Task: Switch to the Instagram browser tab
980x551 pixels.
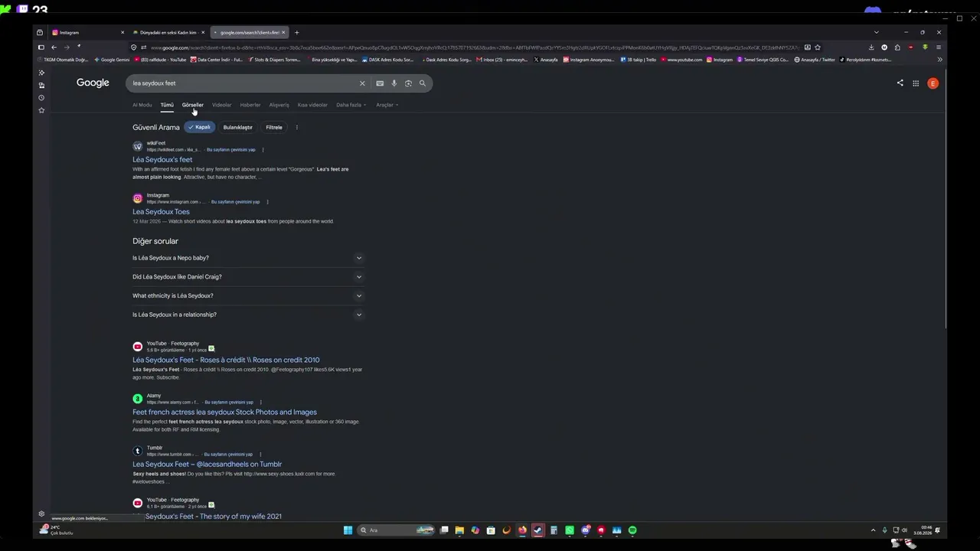Action: point(88,33)
